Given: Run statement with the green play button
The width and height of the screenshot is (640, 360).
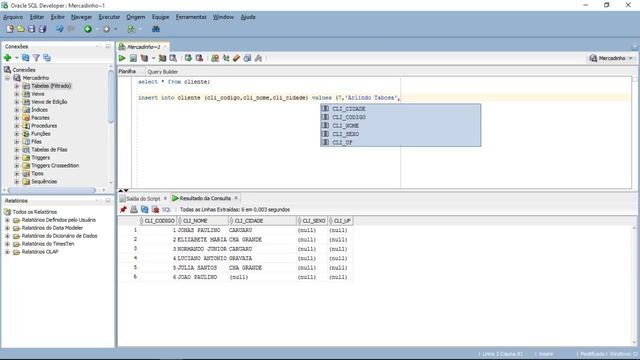Looking at the screenshot, I should tap(122, 58).
